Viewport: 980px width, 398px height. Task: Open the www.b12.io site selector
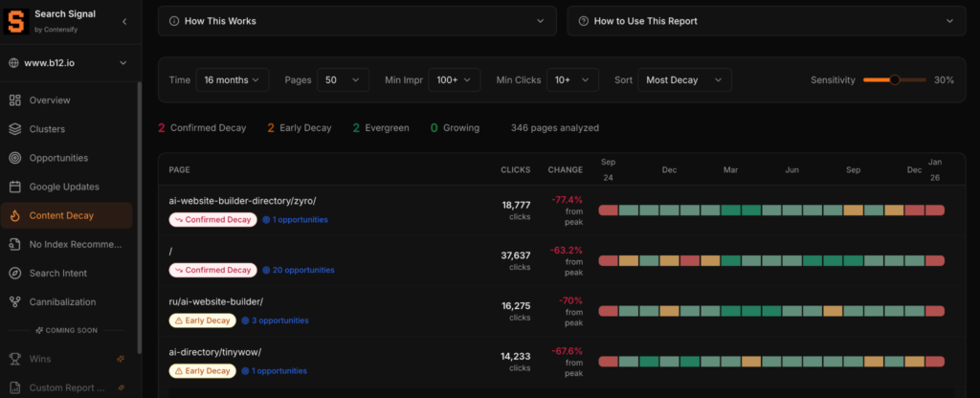pos(69,63)
